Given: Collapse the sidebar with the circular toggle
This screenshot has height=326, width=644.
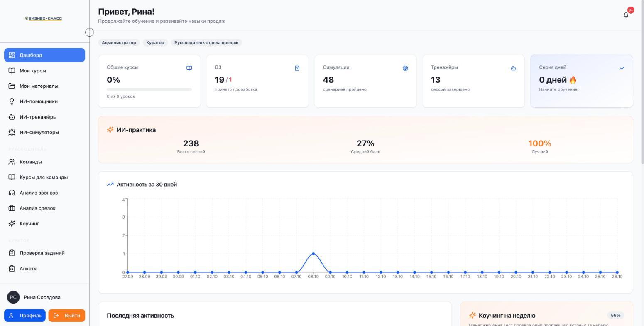Looking at the screenshot, I should 89,32.
